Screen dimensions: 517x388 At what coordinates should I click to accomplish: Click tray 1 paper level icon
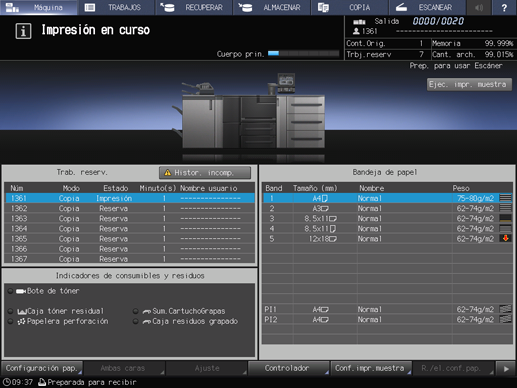pyautogui.click(x=505, y=198)
